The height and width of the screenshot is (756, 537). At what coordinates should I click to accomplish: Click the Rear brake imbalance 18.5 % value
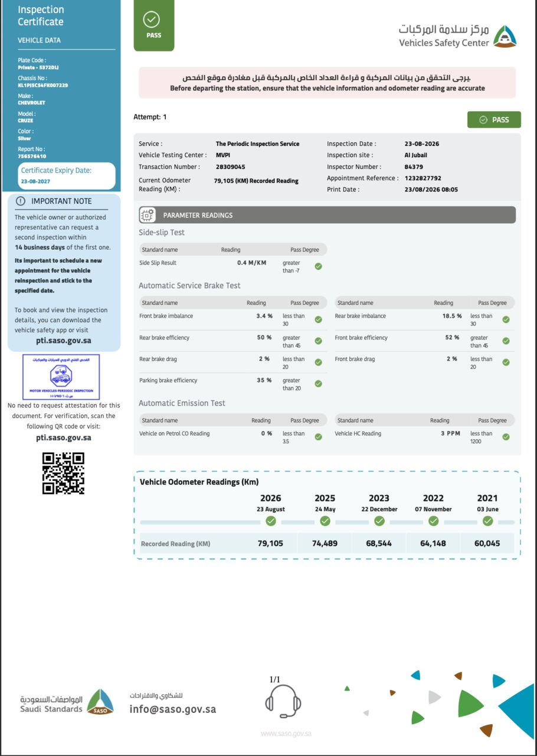coord(452,316)
